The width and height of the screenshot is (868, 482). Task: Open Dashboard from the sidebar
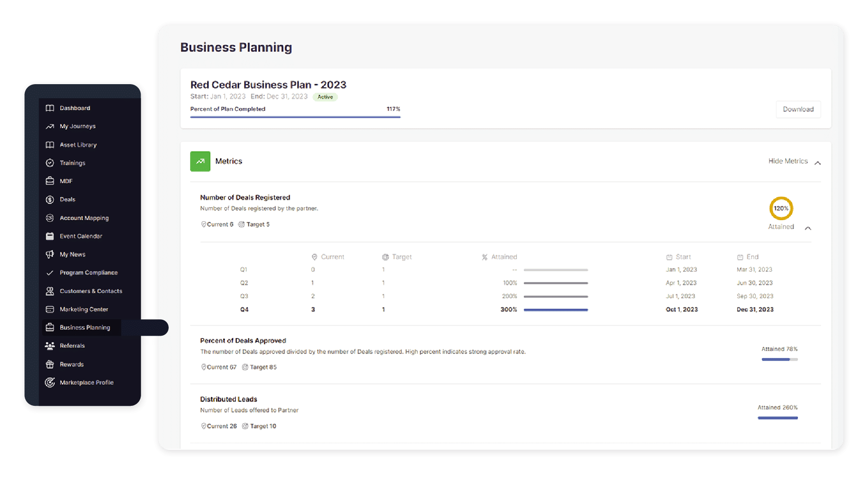[x=75, y=108]
